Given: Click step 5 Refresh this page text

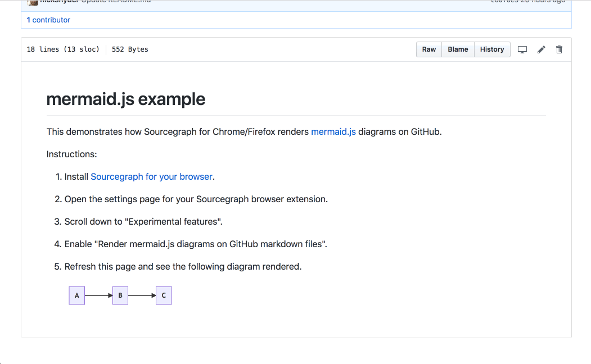Looking at the screenshot, I should point(183,266).
